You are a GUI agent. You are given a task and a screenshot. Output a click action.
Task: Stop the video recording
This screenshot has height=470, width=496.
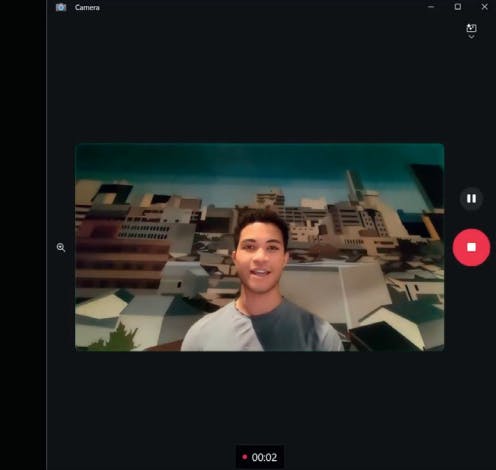click(x=471, y=247)
